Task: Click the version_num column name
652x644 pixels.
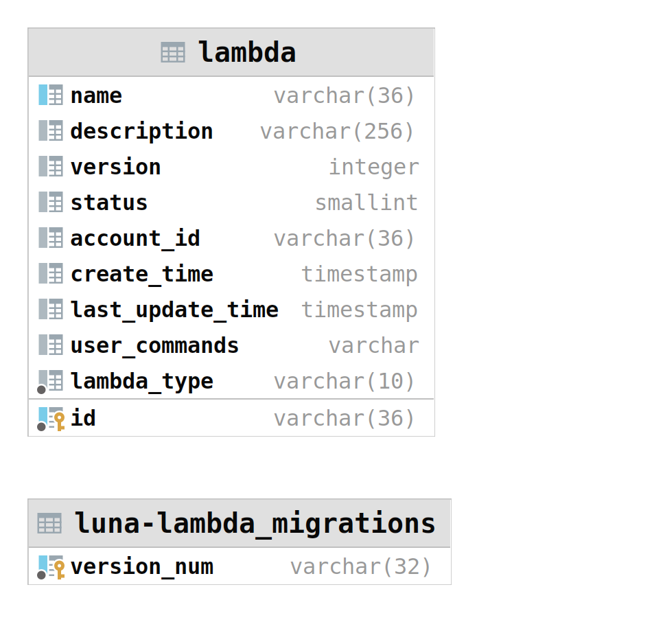Action: click(141, 566)
